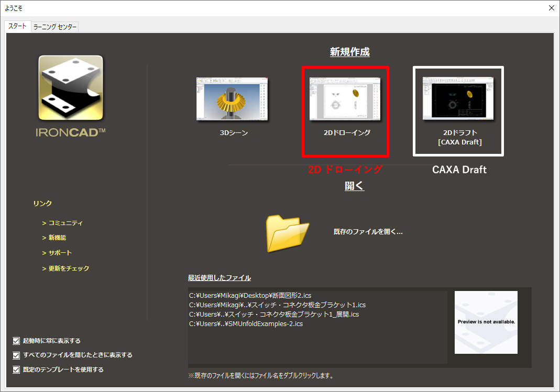Switch to the ラーニング センター tab
Image resolution: width=560 pixels, height=392 pixels.
[54, 27]
